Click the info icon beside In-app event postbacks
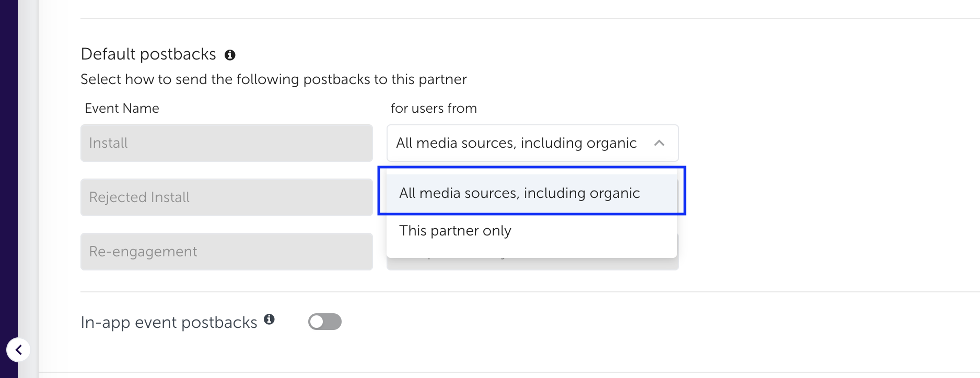The width and height of the screenshot is (980, 378). (x=269, y=319)
